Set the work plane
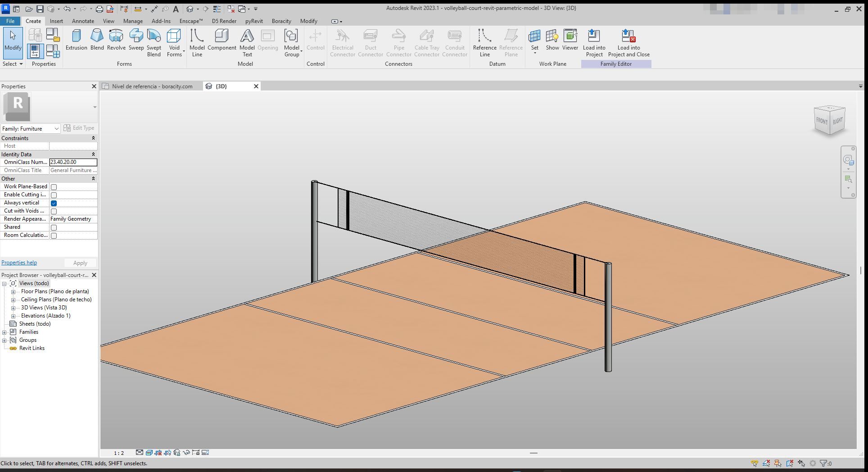This screenshot has height=472, width=868. (534, 41)
